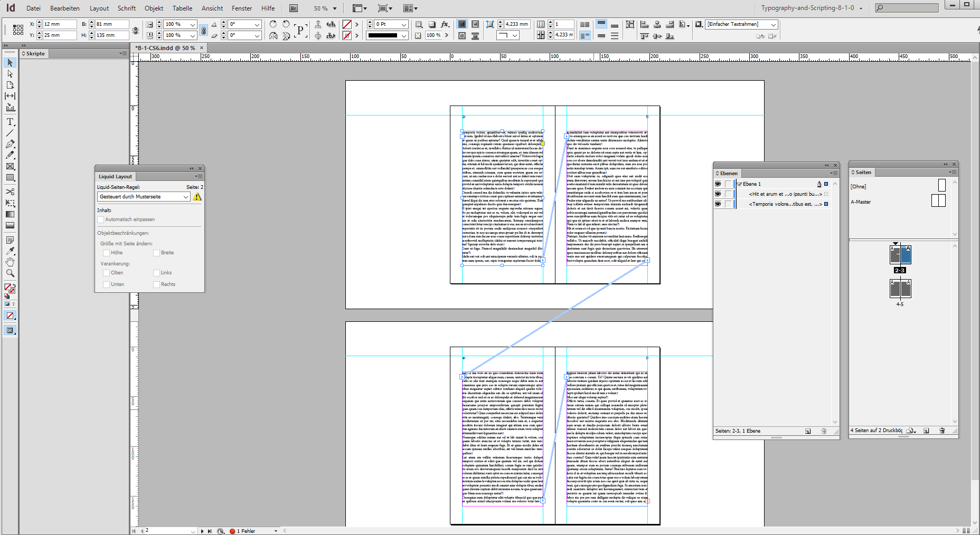The image size is (980, 535).
Task: Pick the Scissors tool
Action: [x=10, y=192]
